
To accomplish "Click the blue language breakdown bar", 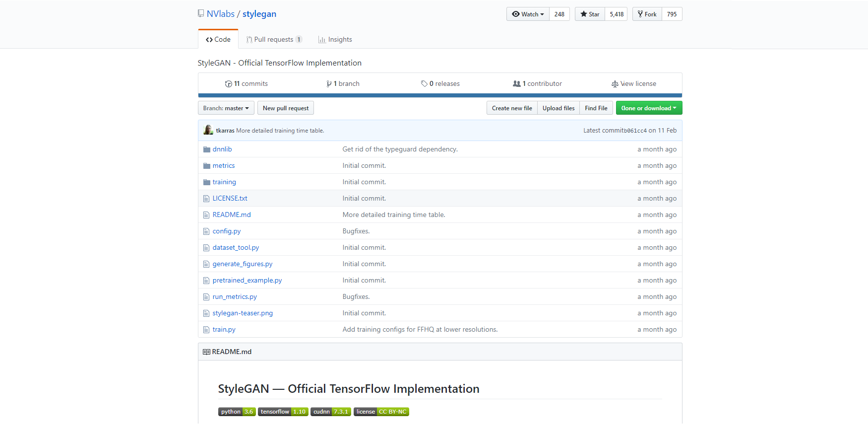I will 439,95.
